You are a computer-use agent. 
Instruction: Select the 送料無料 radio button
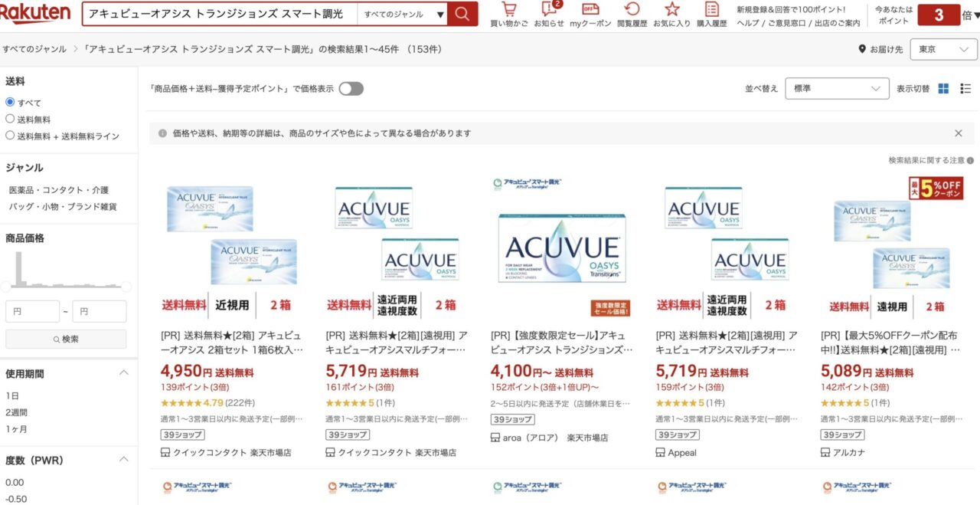pos(10,119)
